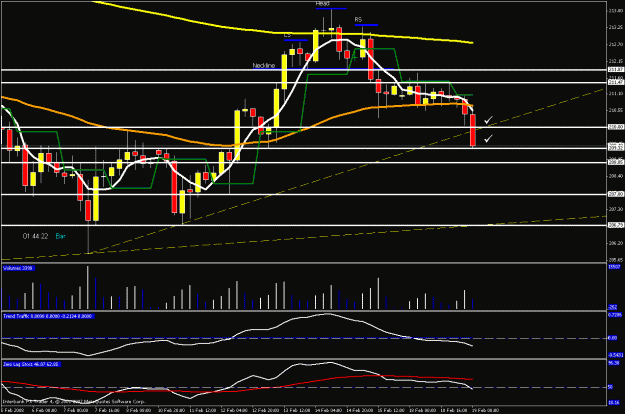Screen dimensions: 625x414
Task: Select the upper checkmark beside the last candle
Action: point(488,120)
